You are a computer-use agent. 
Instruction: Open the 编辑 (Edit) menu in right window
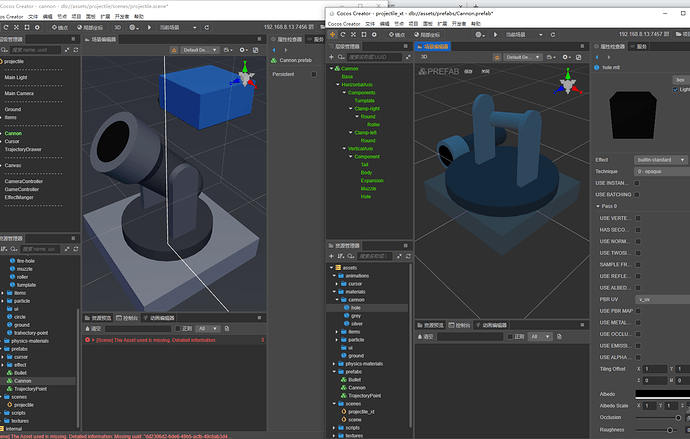point(384,24)
